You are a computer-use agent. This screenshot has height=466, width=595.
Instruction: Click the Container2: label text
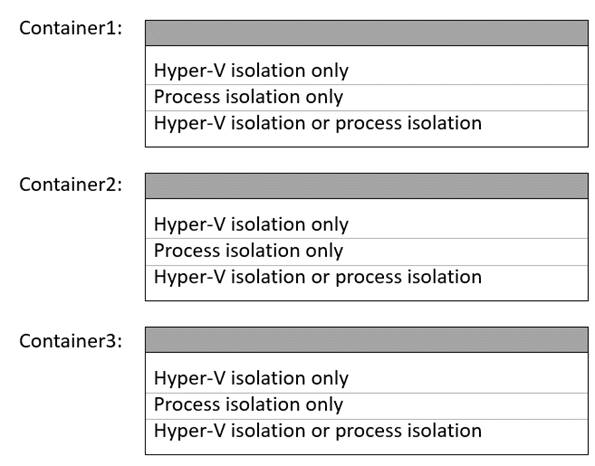(x=71, y=185)
